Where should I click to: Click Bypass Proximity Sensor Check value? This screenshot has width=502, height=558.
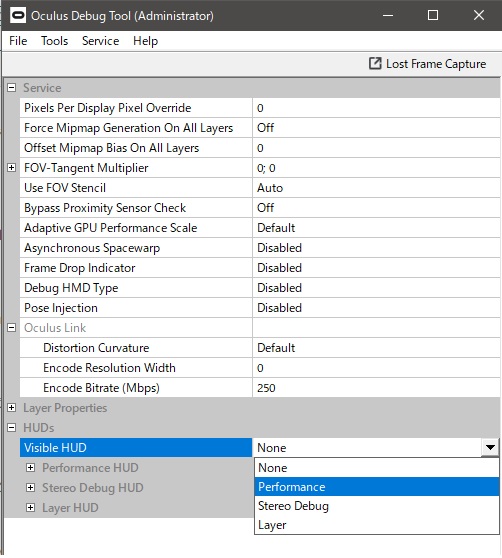pos(376,207)
